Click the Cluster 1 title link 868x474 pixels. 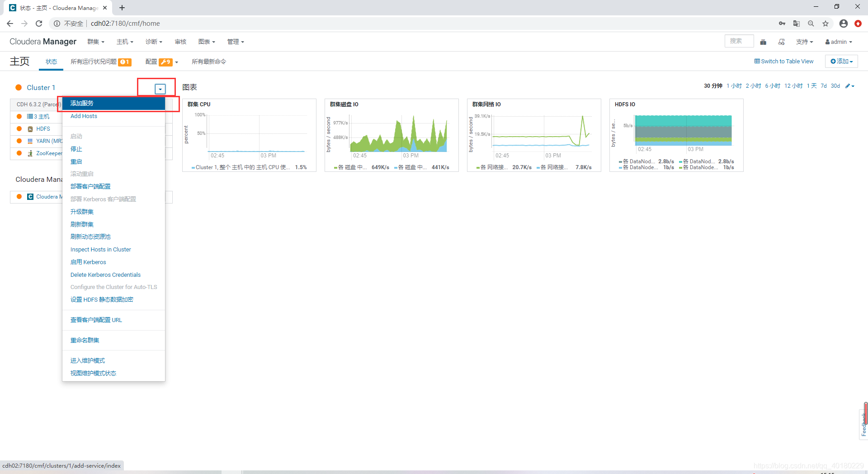41,88
